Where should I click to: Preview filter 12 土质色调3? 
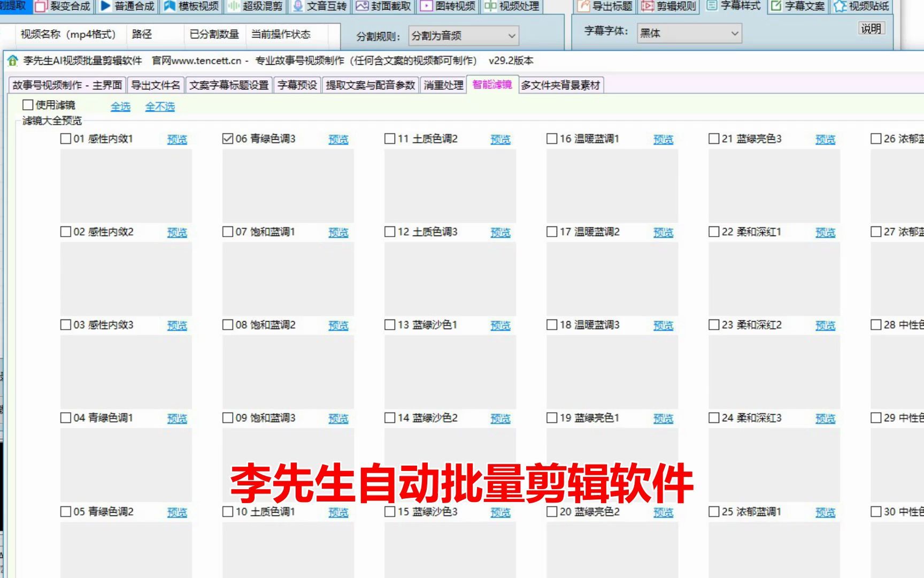[500, 233]
